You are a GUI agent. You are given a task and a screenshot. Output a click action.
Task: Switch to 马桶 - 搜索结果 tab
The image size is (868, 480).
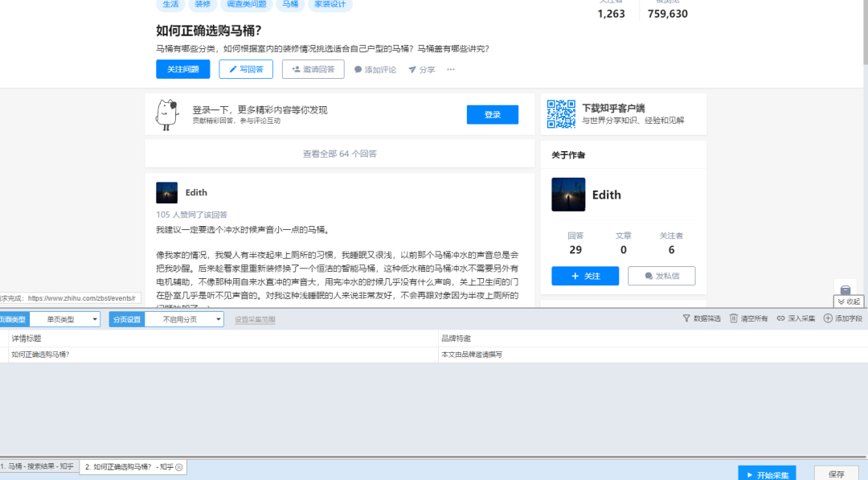(x=39, y=466)
